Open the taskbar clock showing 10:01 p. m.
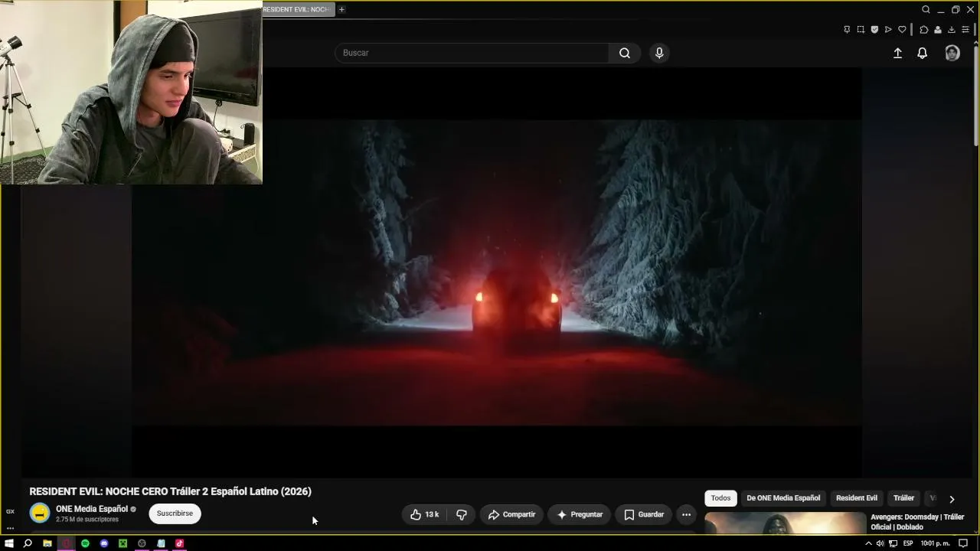Image resolution: width=980 pixels, height=551 pixels. click(935, 543)
